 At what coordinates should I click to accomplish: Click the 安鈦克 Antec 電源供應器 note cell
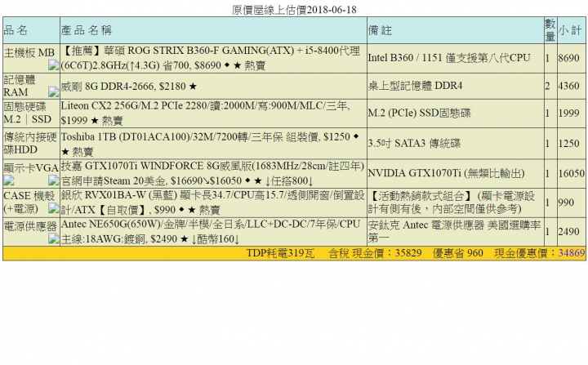point(455,231)
